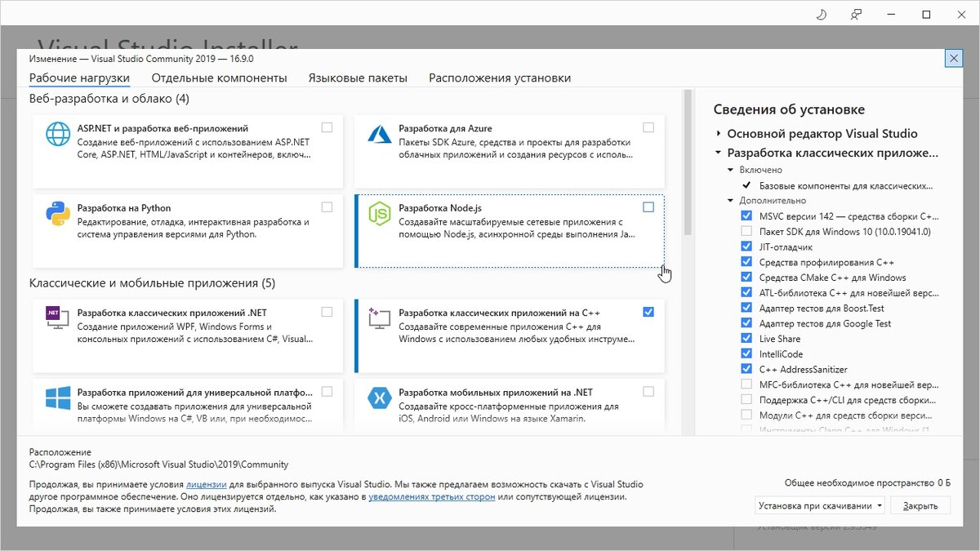
Task: Click the Базовые компоненты included item
Action: click(x=846, y=185)
